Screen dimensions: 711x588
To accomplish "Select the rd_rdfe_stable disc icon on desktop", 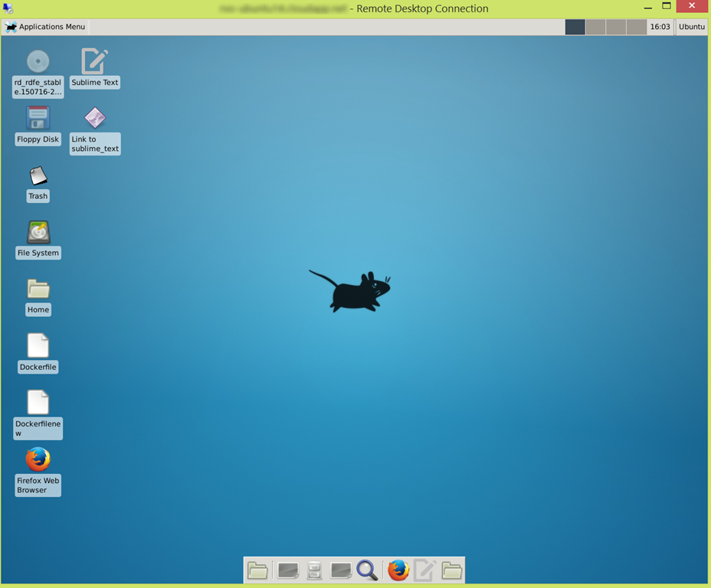I will pyautogui.click(x=38, y=62).
